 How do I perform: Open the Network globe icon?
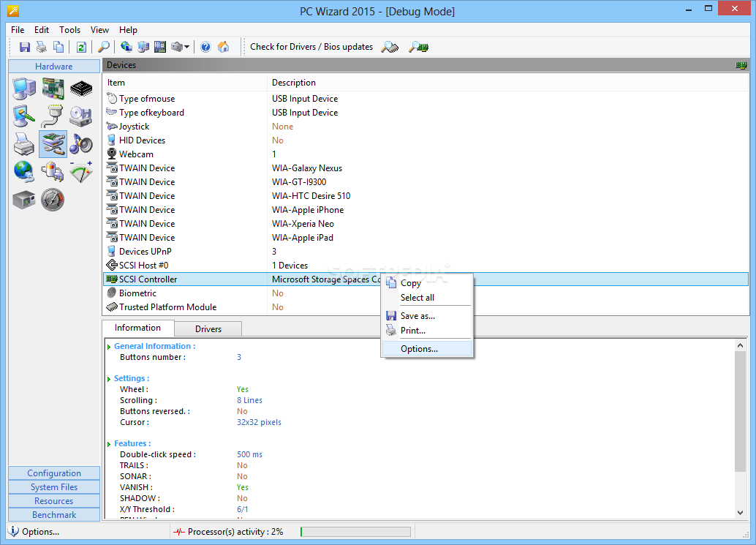click(x=24, y=172)
